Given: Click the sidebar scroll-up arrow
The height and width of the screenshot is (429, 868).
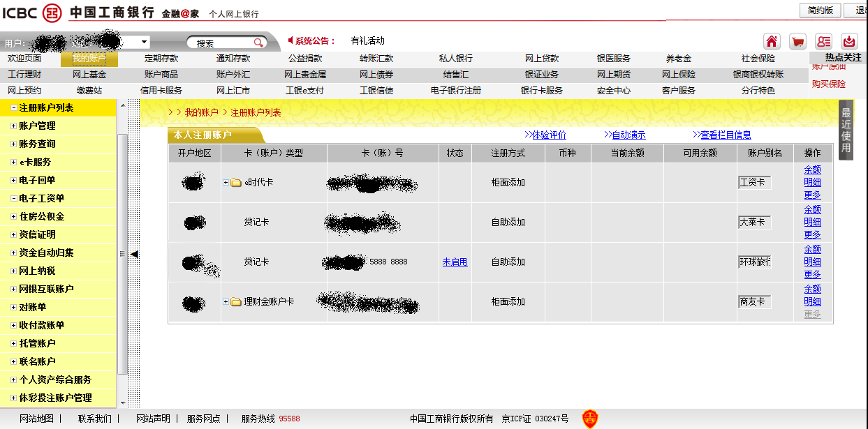Looking at the screenshot, I should tap(123, 105).
